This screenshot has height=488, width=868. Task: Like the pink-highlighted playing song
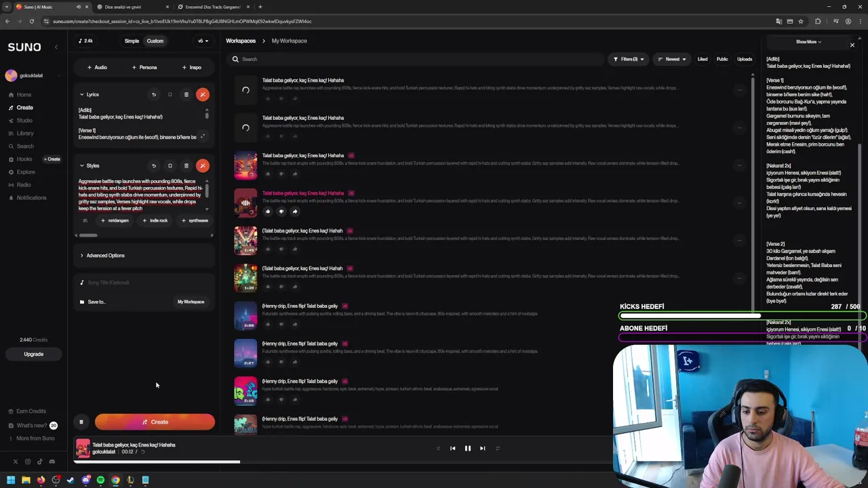pyautogui.click(x=268, y=211)
